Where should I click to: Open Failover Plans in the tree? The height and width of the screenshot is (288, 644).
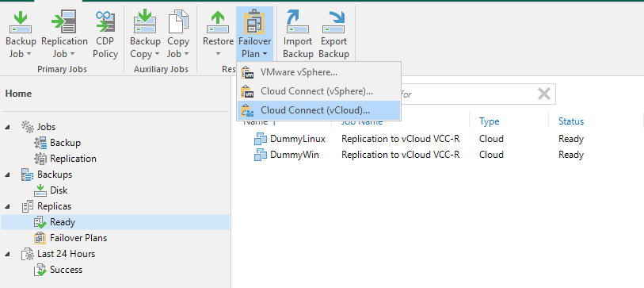coord(78,238)
